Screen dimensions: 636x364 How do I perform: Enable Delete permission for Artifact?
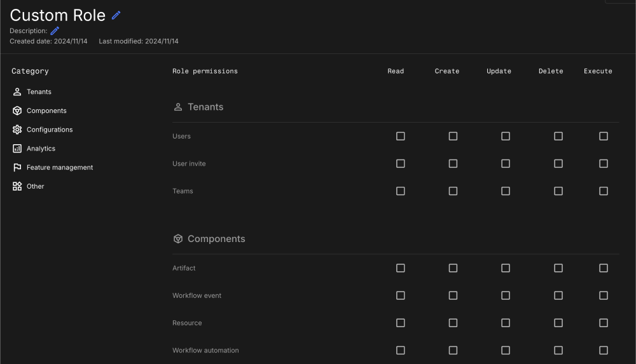click(558, 268)
